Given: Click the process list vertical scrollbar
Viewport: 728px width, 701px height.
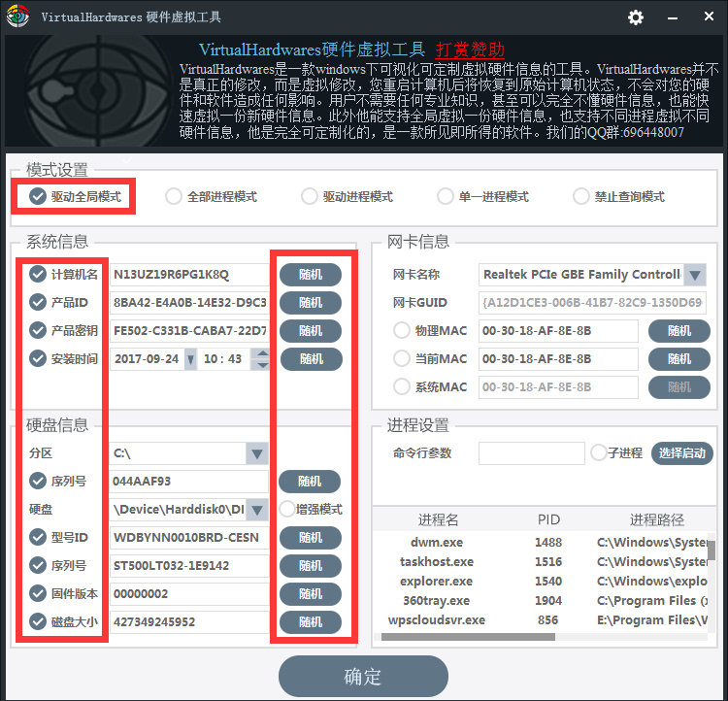Looking at the screenshot, I should click(x=711, y=550).
